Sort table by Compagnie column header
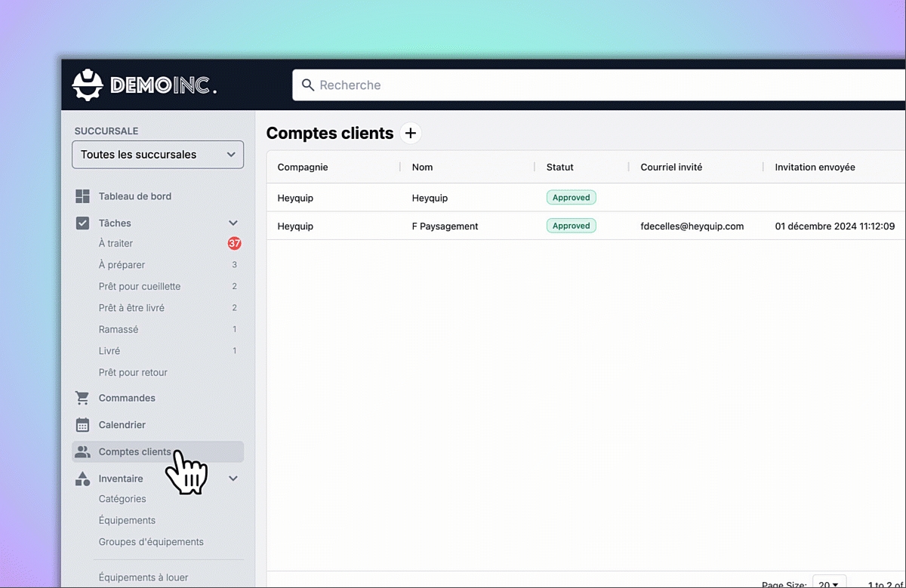906x588 pixels. [303, 168]
